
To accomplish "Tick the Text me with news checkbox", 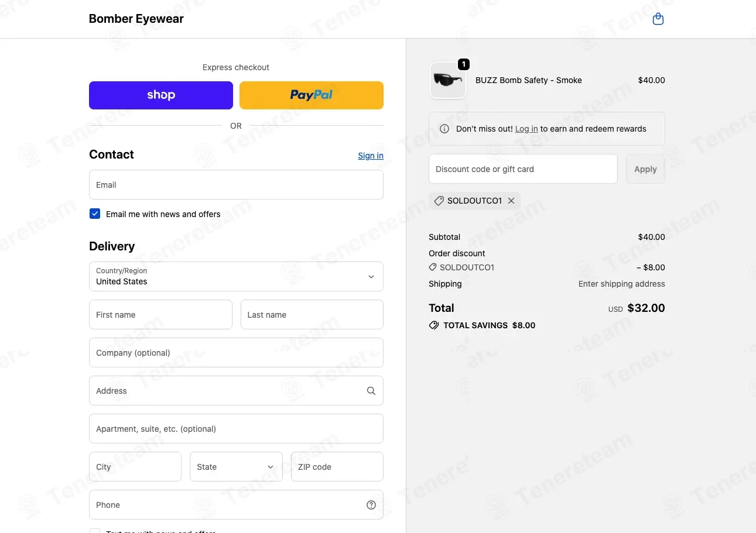I will pos(95,531).
